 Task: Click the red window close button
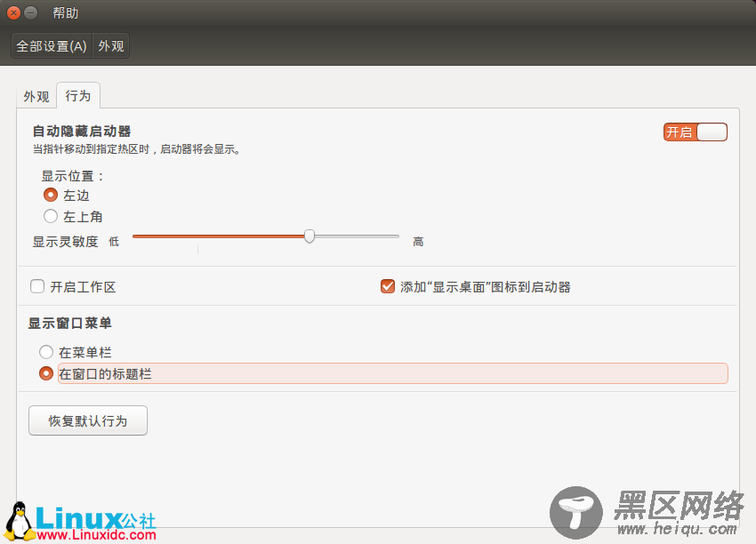(14, 13)
